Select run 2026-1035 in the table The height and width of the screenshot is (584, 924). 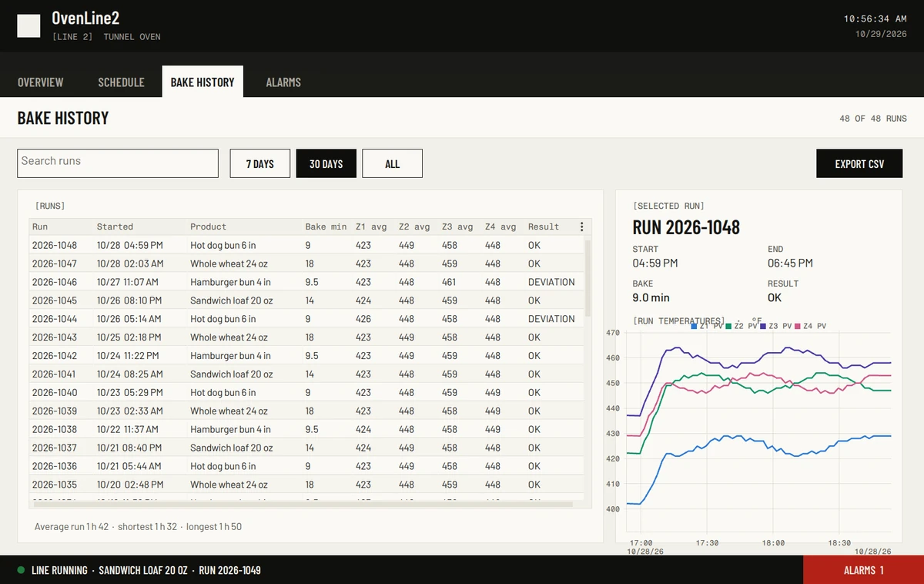coord(307,485)
